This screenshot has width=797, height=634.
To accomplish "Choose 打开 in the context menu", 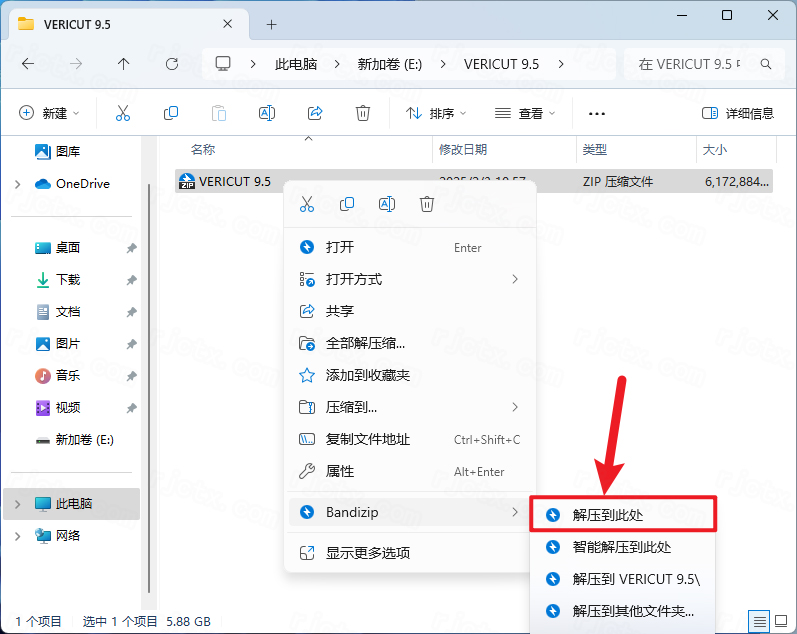I will tap(410, 247).
